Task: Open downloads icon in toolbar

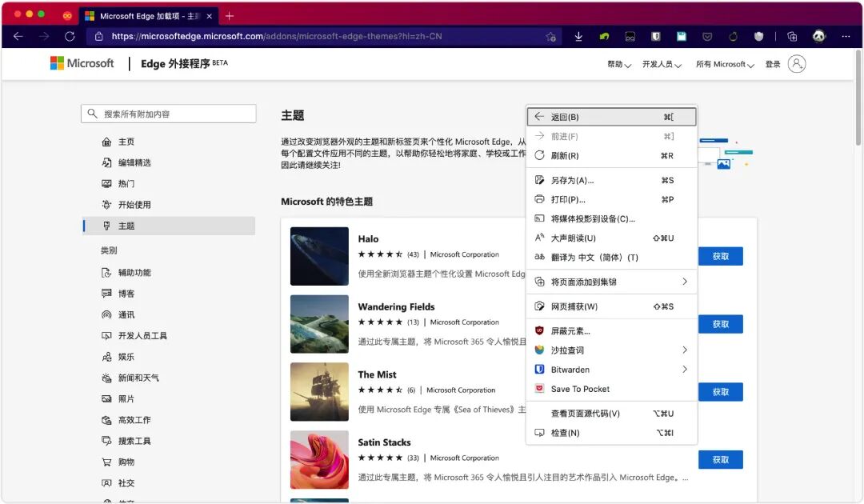Action: click(x=578, y=36)
